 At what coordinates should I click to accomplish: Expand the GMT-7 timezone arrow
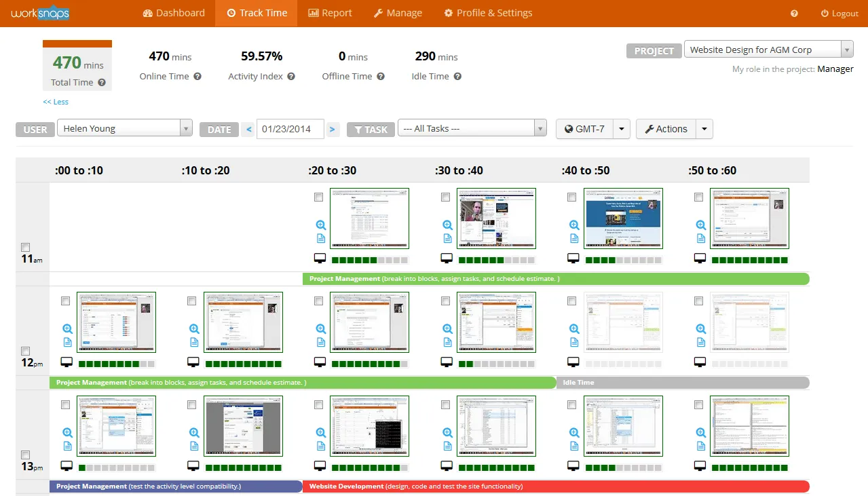pos(622,129)
